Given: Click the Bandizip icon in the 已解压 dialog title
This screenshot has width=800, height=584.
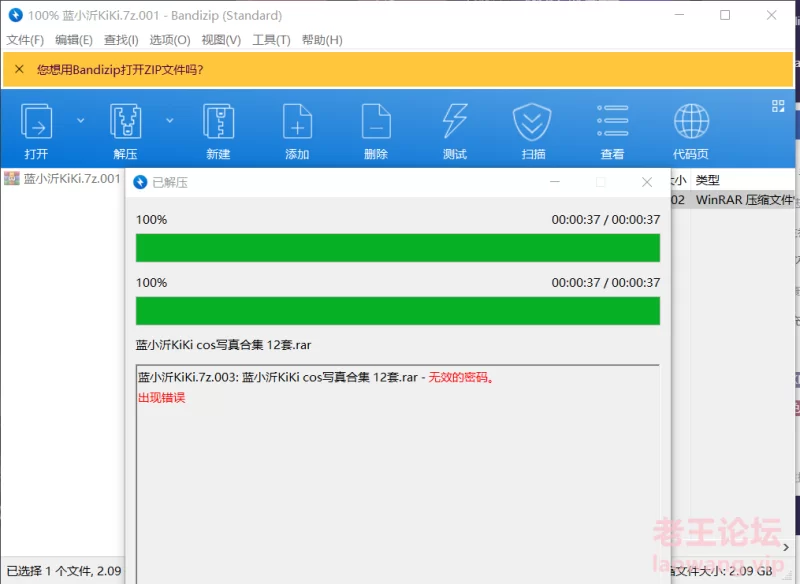Looking at the screenshot, I should [x=140, y=182].
